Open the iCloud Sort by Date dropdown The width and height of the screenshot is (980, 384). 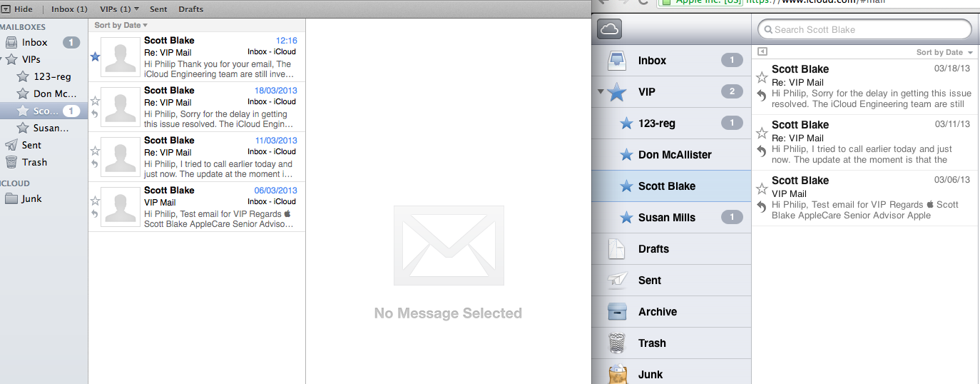click(944, 52)
